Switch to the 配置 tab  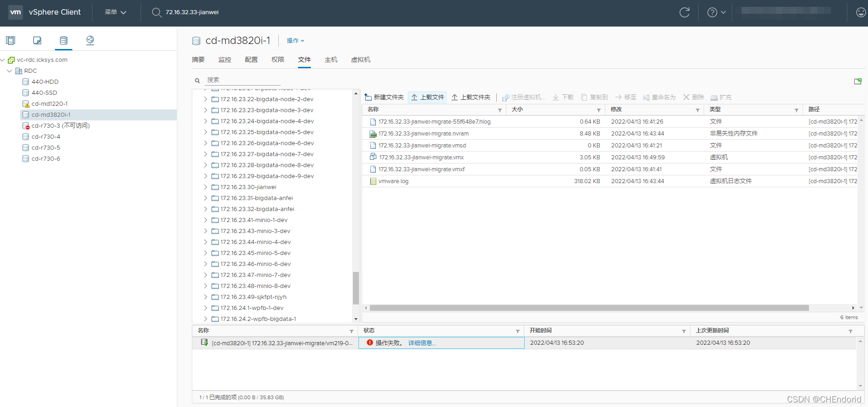pyautogui.click(x=251, y=60)
